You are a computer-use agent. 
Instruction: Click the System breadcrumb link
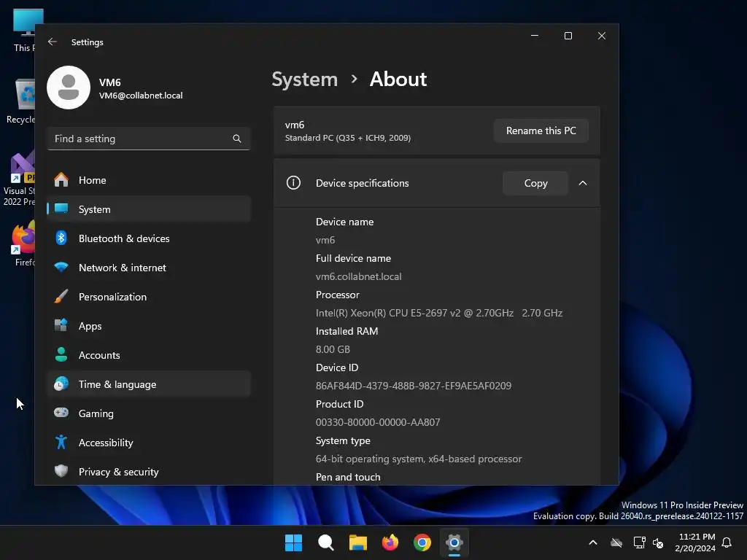click(304, 79)
